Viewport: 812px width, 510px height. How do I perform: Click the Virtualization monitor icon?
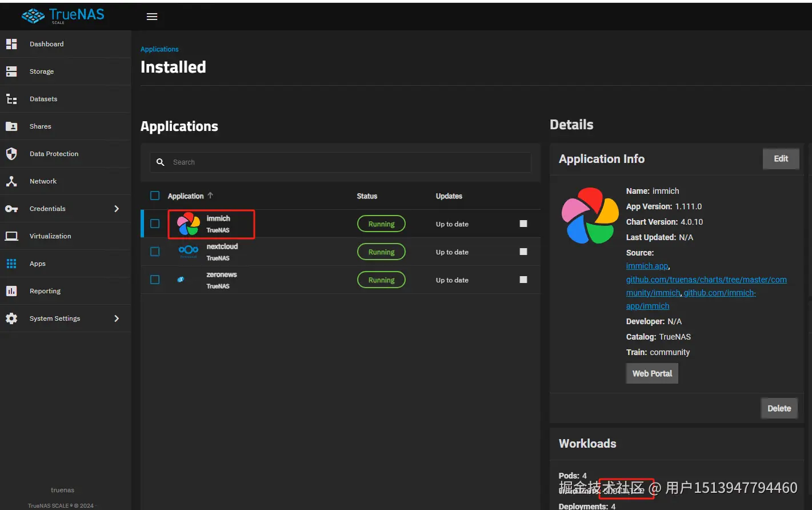pyautogui.click(x=11, y=236)
